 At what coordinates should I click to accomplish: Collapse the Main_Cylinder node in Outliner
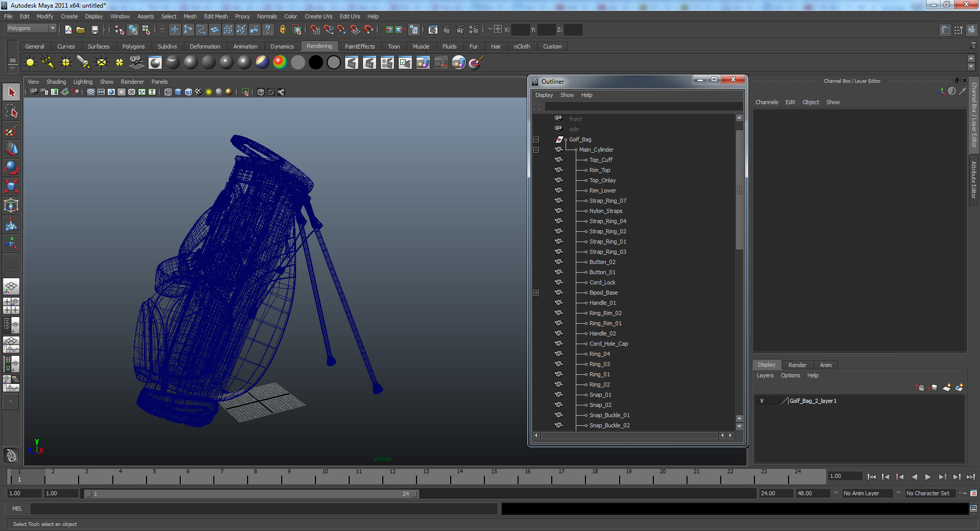pos(536,150)
